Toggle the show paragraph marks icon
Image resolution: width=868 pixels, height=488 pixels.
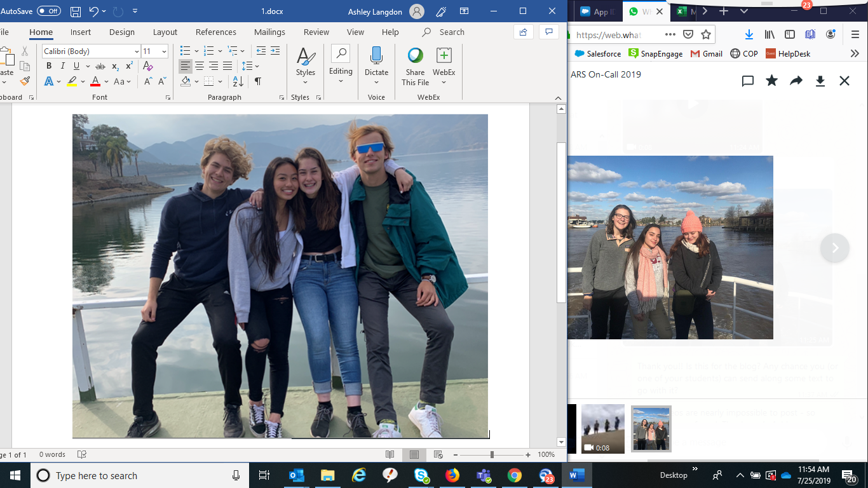(257, 81)
